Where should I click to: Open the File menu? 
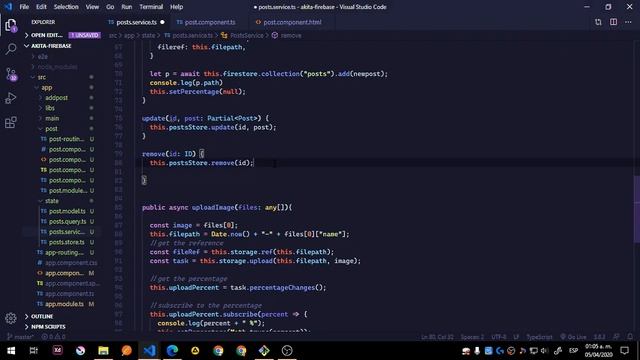24,7
